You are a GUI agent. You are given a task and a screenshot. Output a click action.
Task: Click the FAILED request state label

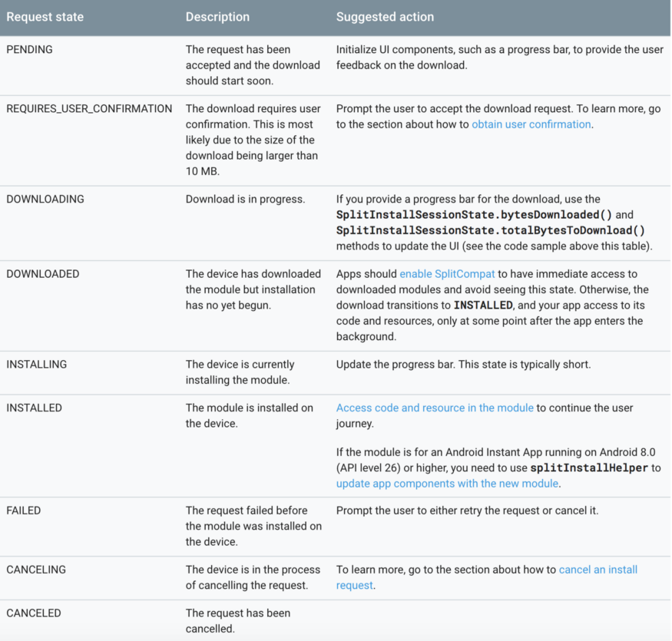click(24, 510)
